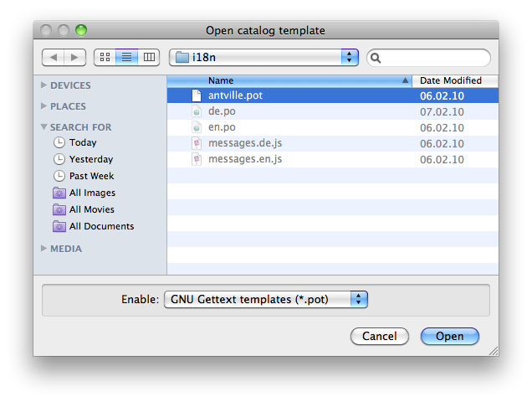This screenshot has width=532, height=402.
Task: Sort files by Date Modified column
Action: point(454,80)
